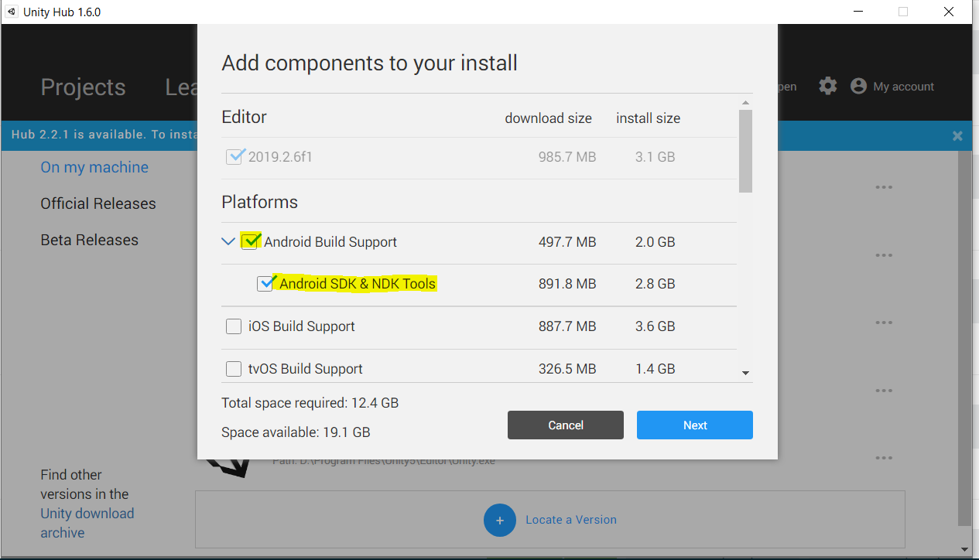Image resolution: width=979 pixels, height=560 pixels.
Task: Click the Locate a Version link
Action: [571, 520]
